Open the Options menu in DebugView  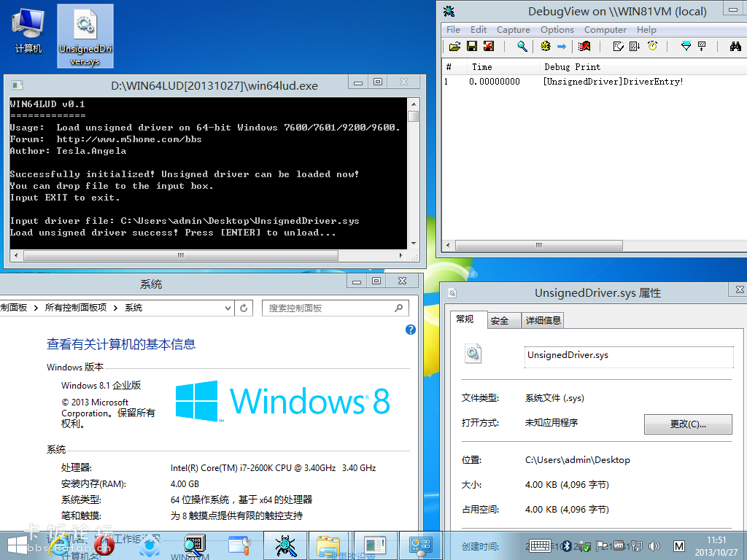point(557,29)
